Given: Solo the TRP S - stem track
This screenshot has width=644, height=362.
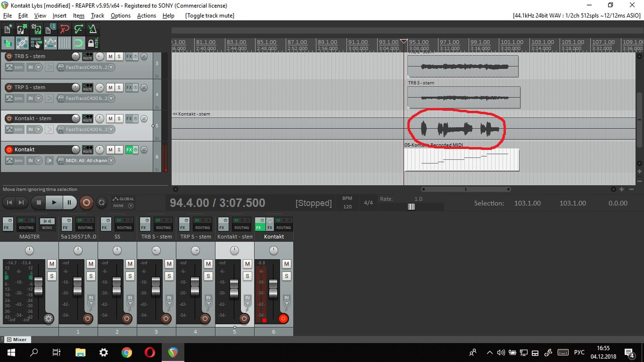Looking at the screenshot, I should tap(119, 87).
